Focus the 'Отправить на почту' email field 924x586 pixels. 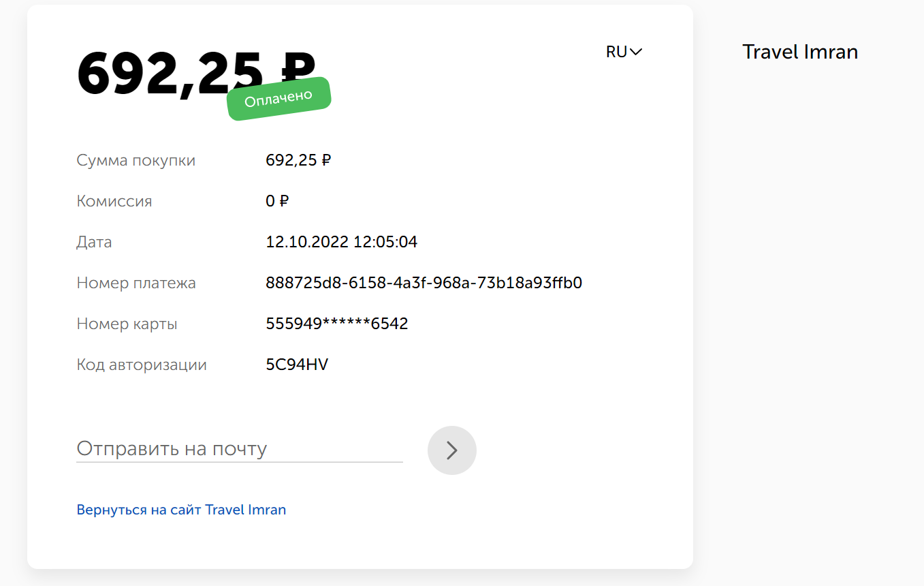(x=240, y=449)
